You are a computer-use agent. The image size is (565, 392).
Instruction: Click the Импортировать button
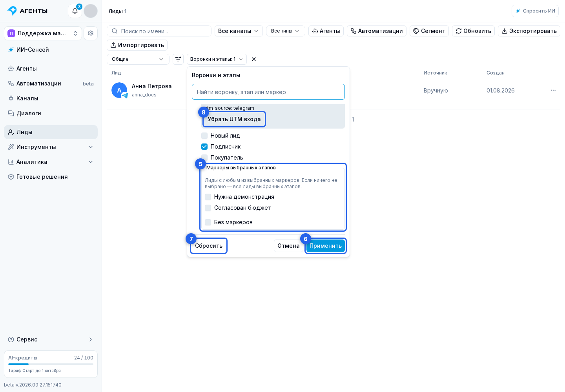(137, 45)
